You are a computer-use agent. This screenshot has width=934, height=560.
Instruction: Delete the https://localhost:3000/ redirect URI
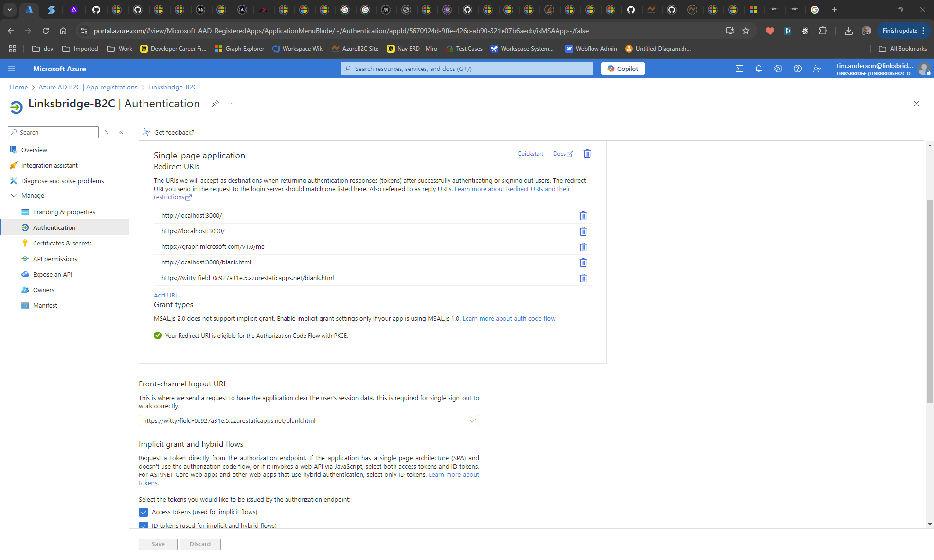[583, 231]
